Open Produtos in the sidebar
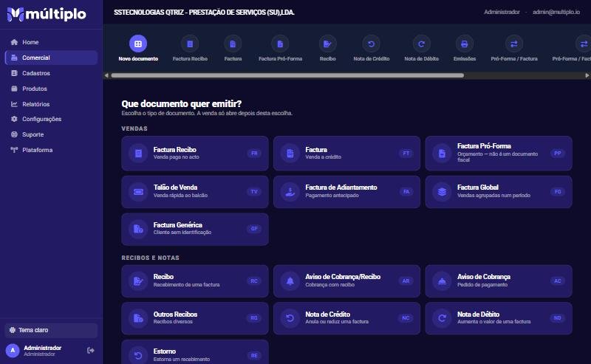591x364 pixels. (51, 89)
